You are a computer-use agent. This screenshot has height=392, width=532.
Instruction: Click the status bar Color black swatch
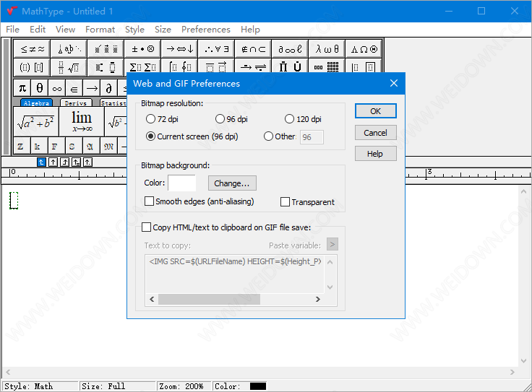(258, 386)
